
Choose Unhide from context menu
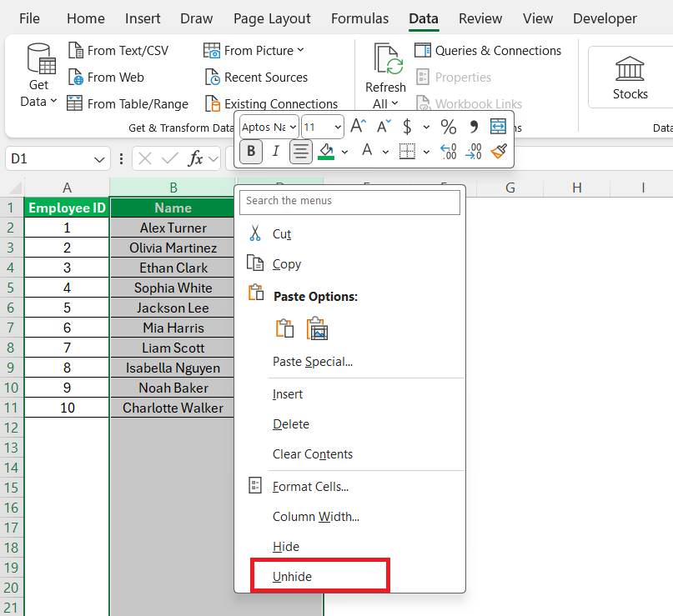coord(349,577)
